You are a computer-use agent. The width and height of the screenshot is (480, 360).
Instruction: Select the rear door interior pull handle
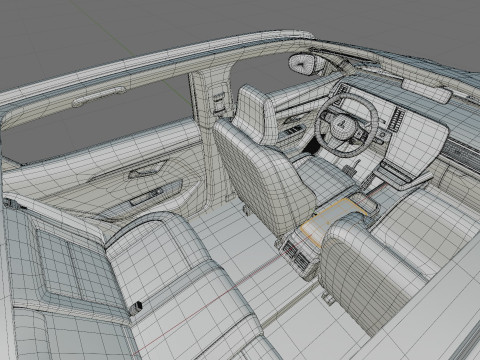pos(148,169)
